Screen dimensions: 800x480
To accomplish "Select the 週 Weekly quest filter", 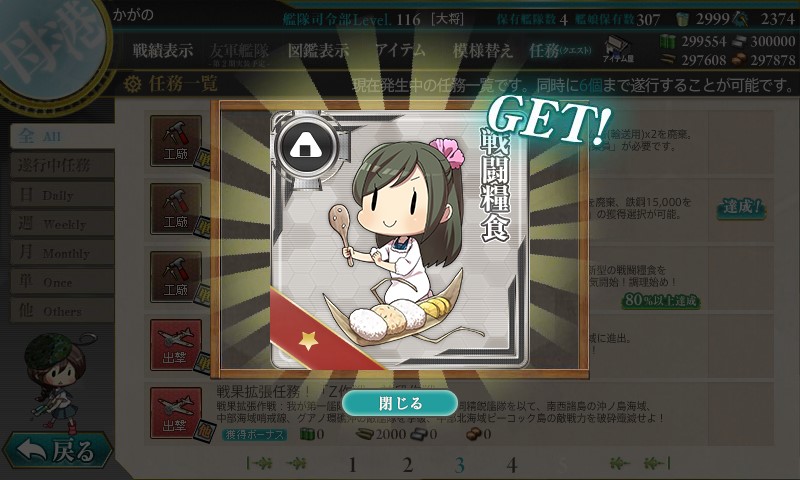I will 62,223.
